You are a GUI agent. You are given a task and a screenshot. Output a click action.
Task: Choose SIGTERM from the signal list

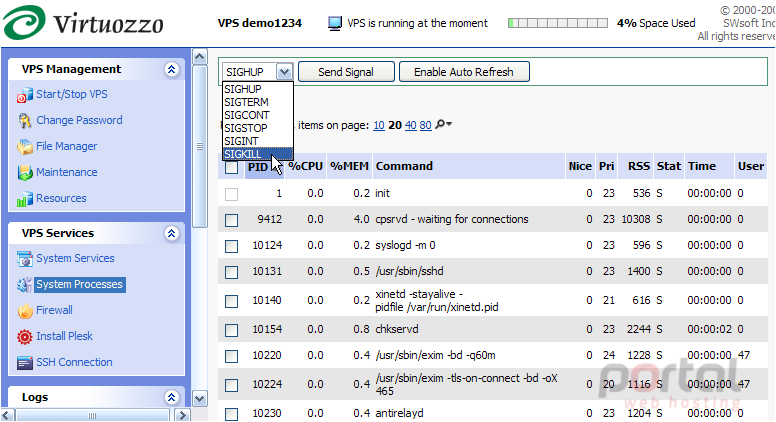258,102
